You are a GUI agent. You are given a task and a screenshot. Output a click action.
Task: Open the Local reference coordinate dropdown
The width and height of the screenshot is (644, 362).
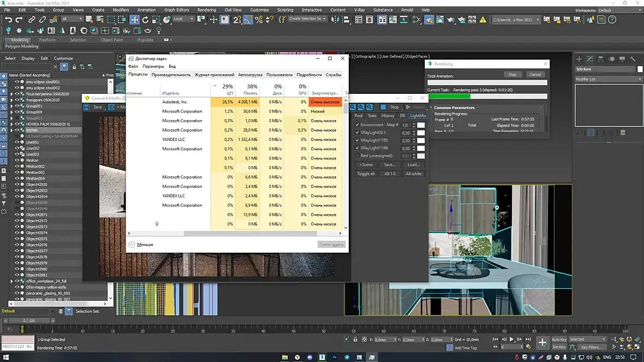point(183,19)
